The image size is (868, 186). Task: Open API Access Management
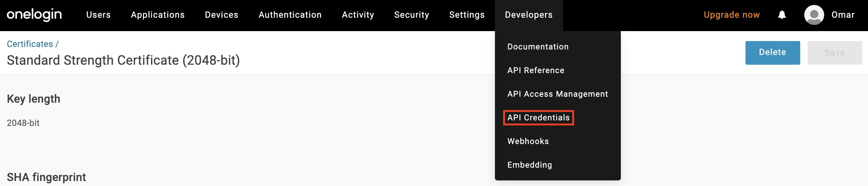coord(557,94)
